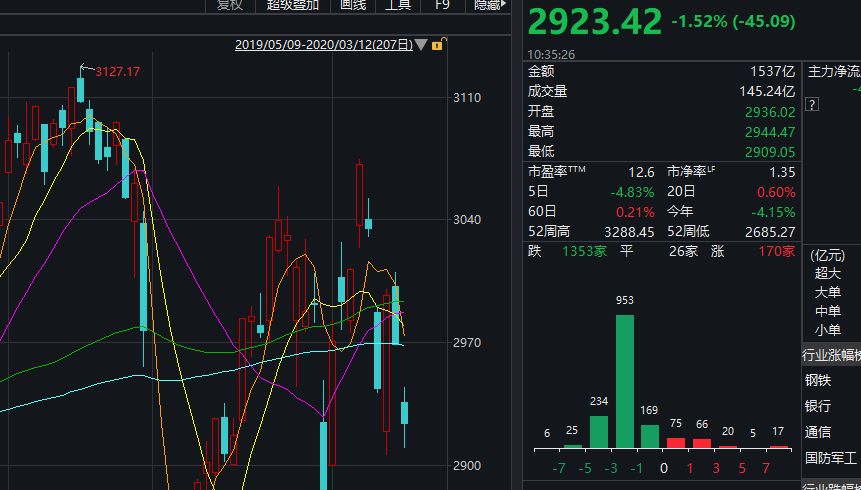Viewport: 861px width, 490px height.
Task: Click the 最低 value 2909.05
Action: (770, 152)
